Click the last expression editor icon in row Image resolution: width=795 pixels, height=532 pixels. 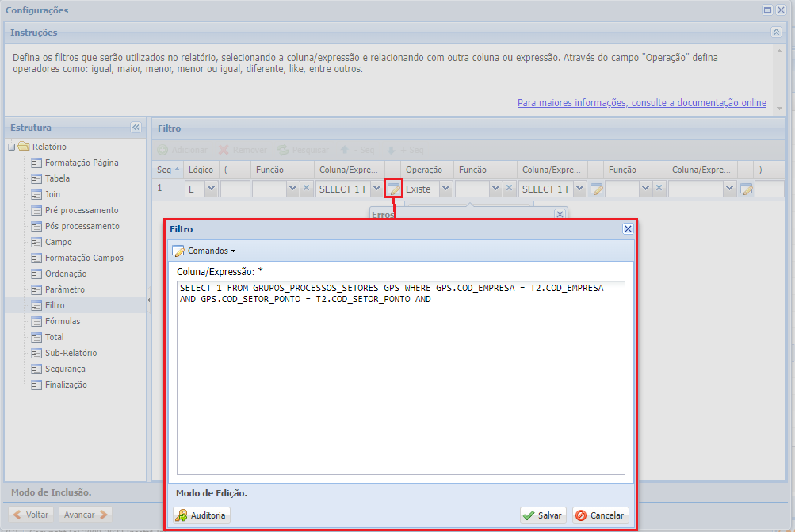point(745,189)
